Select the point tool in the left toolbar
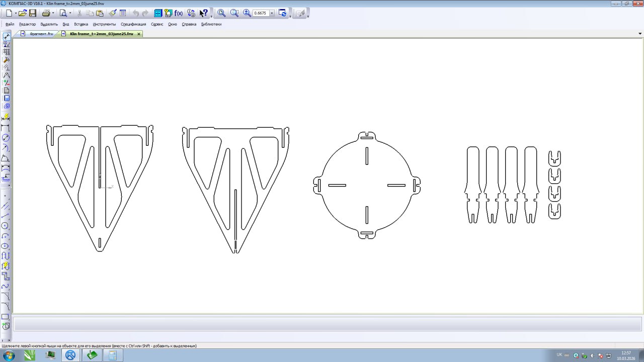 click(6, 196)
